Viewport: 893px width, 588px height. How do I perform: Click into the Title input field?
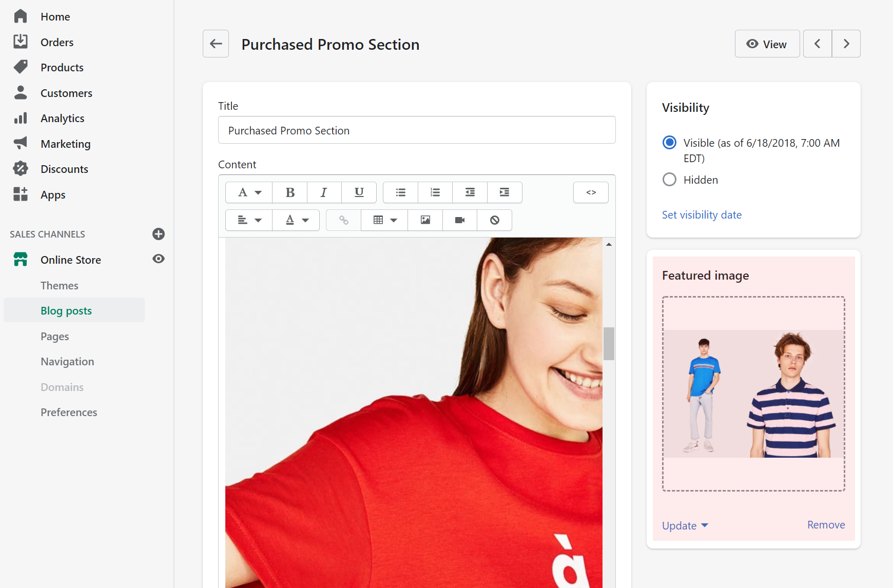coord(416,130)
